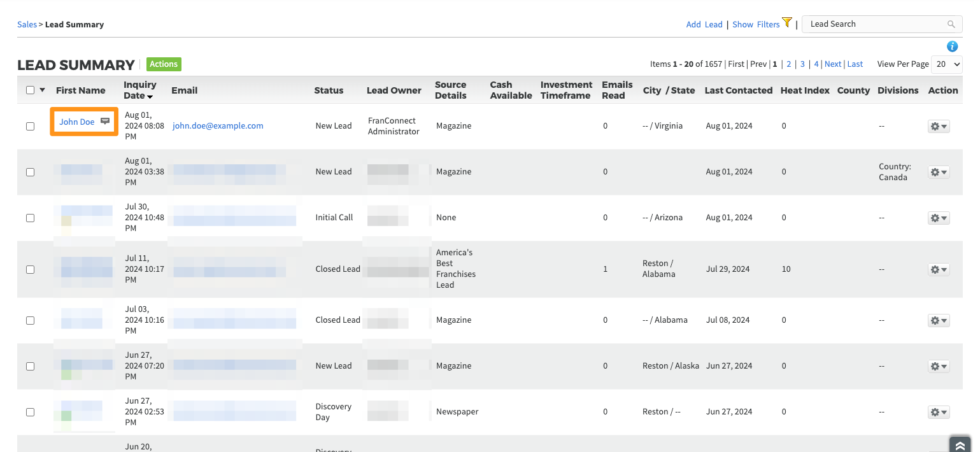980x452 pixels.
Task: Click the 'Initial Call' status cell
Action: point(334,218)
